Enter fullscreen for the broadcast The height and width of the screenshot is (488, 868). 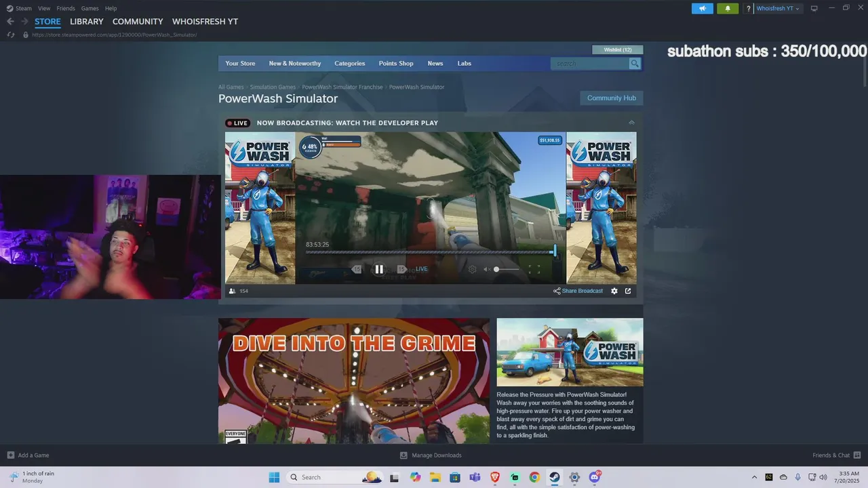pyautogui.click(x=534, y=269)
